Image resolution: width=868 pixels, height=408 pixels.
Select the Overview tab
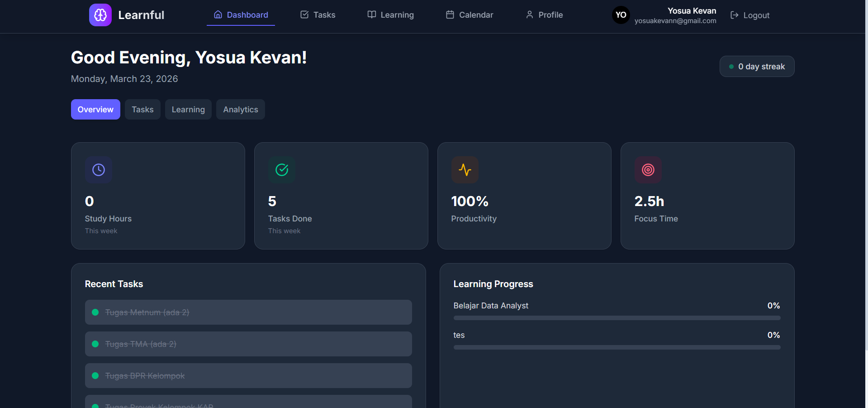[95, 110]
